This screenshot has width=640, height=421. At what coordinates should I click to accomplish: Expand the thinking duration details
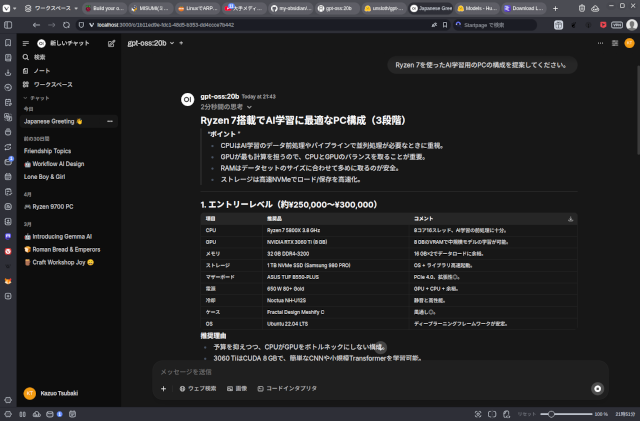[226, 107]
